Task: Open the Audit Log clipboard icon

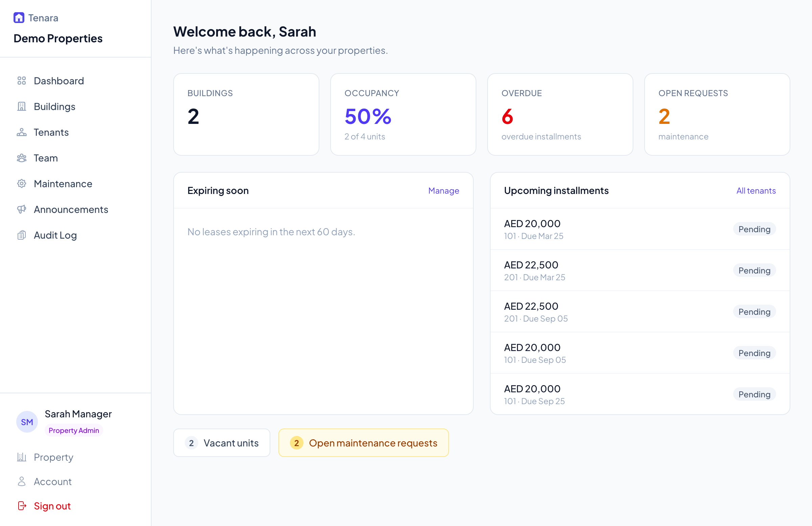Action: [x=22, y=235]
